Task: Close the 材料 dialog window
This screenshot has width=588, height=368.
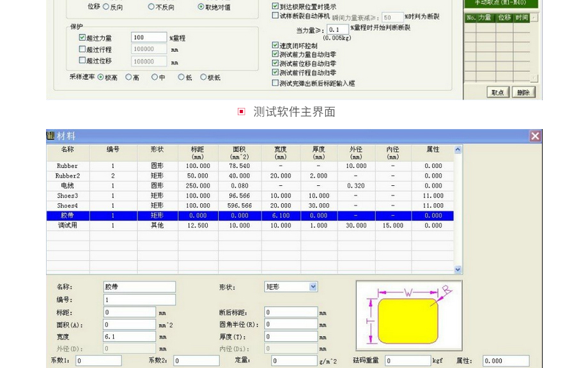Action: coord(535,136)
